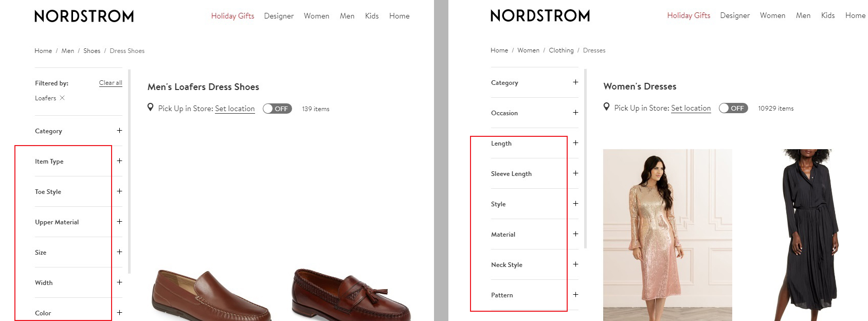This screenshot has width=868, height=321.
Task: Click the Nordstrom logo above the Dress Shoes breadcrumb
Action: tap(84, 16)
